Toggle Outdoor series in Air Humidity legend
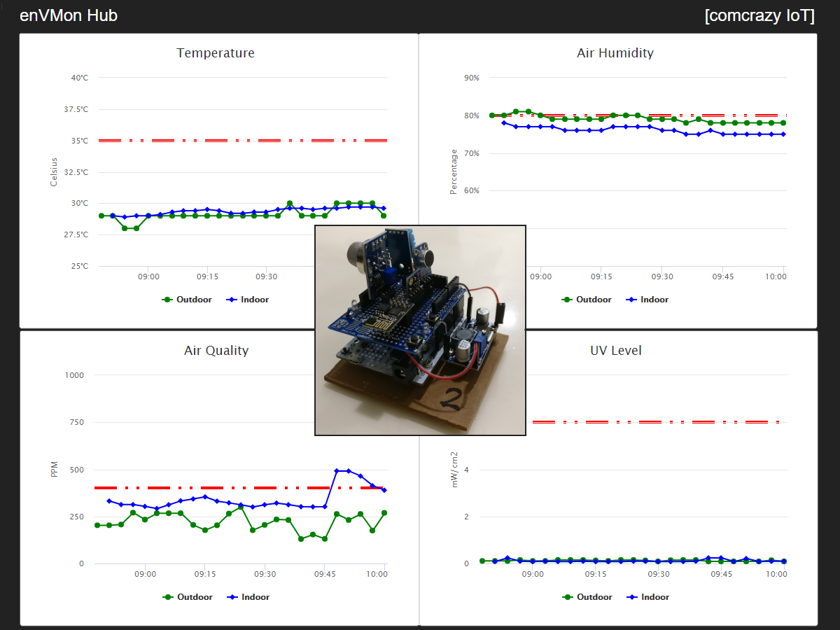 point(587,300)
